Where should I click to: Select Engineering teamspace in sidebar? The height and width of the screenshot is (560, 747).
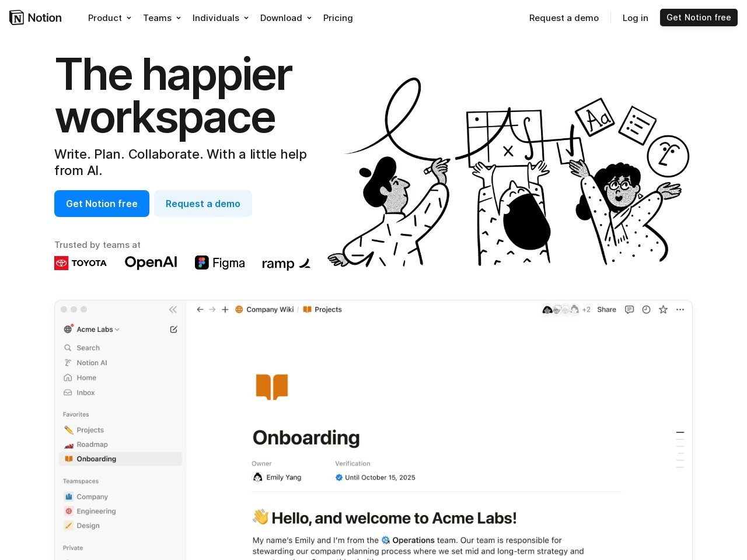[96, 511]
